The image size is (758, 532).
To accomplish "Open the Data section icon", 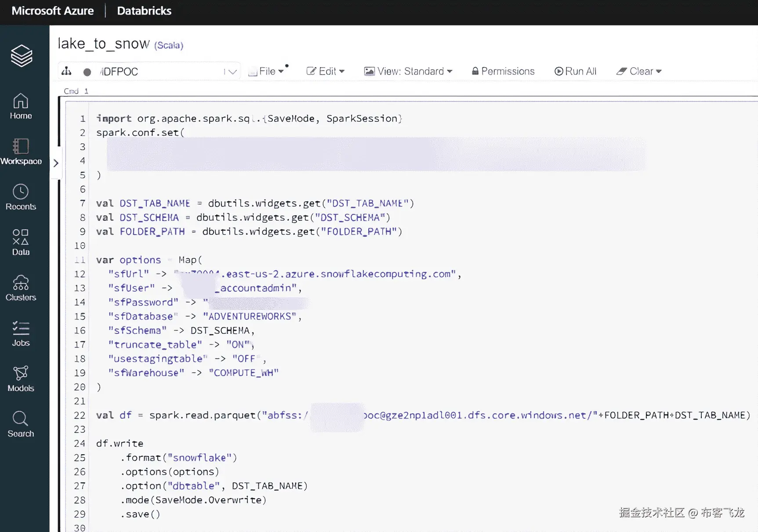I will tap(21, 242).
